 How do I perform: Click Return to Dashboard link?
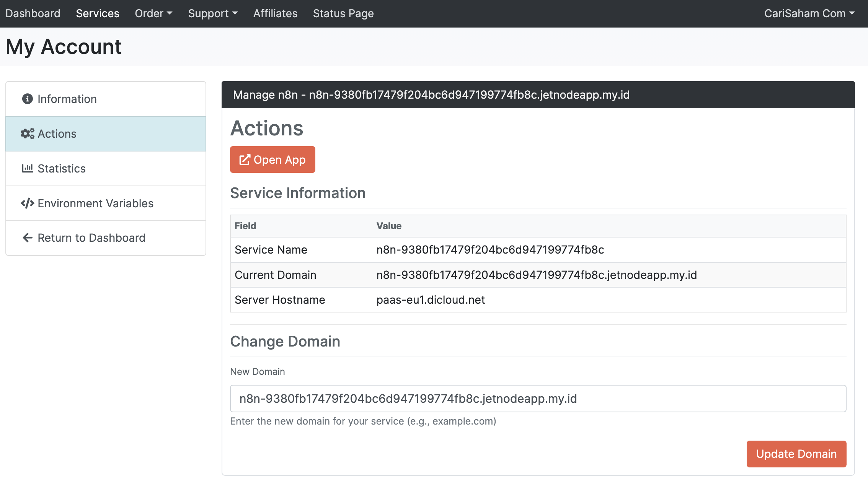[x=92, y=238]
